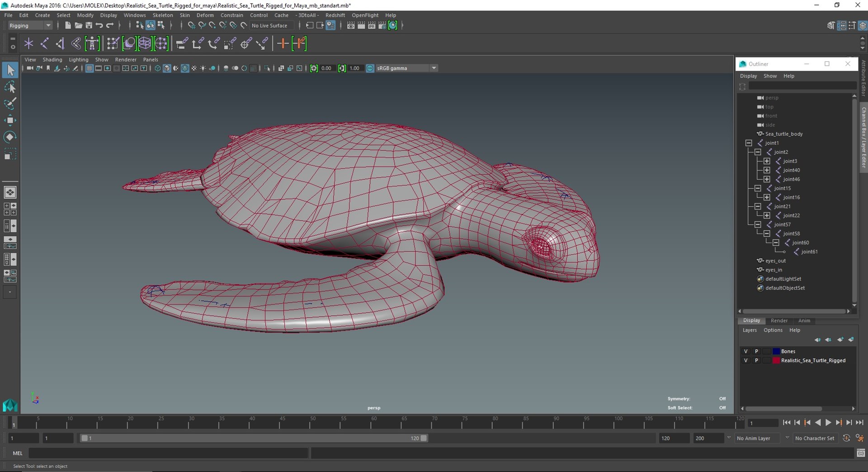Screen dimensions: 868x472
Task: Click the red layer color swatch
Action: [776, 361]
